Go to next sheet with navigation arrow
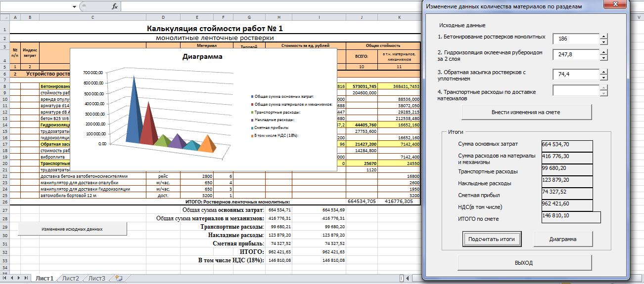 [x=19, y=279]
